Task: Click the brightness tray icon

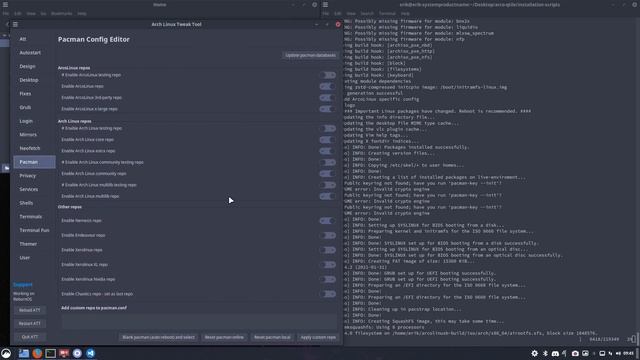Action: point(534,353)
